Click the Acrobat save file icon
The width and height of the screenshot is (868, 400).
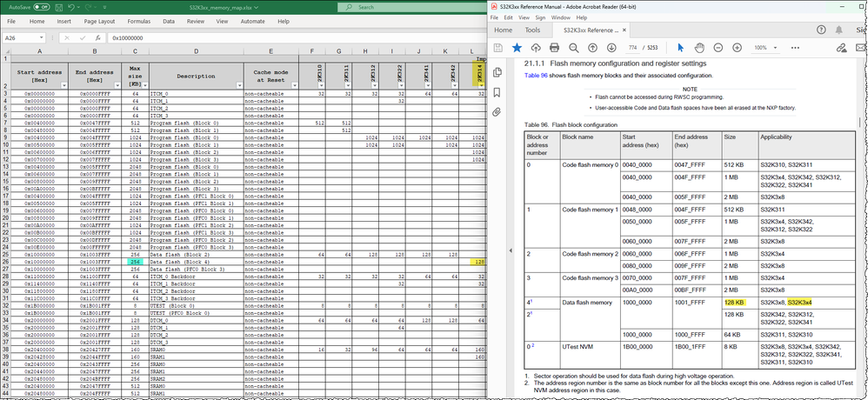point(497,48)
